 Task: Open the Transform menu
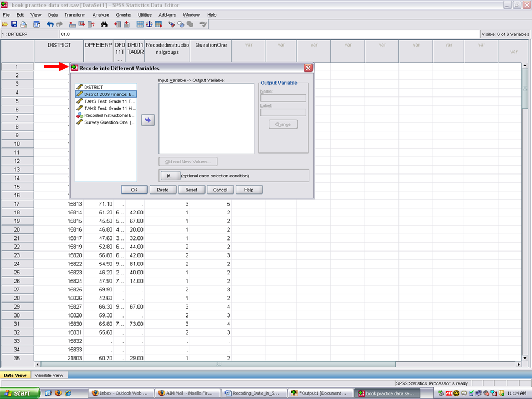pos(75,14)
